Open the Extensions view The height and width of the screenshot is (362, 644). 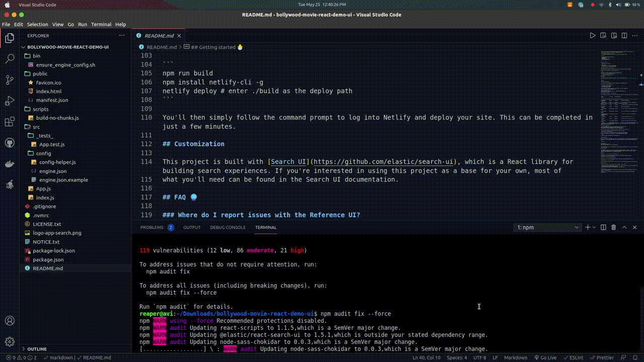click(x=10, y=122)
